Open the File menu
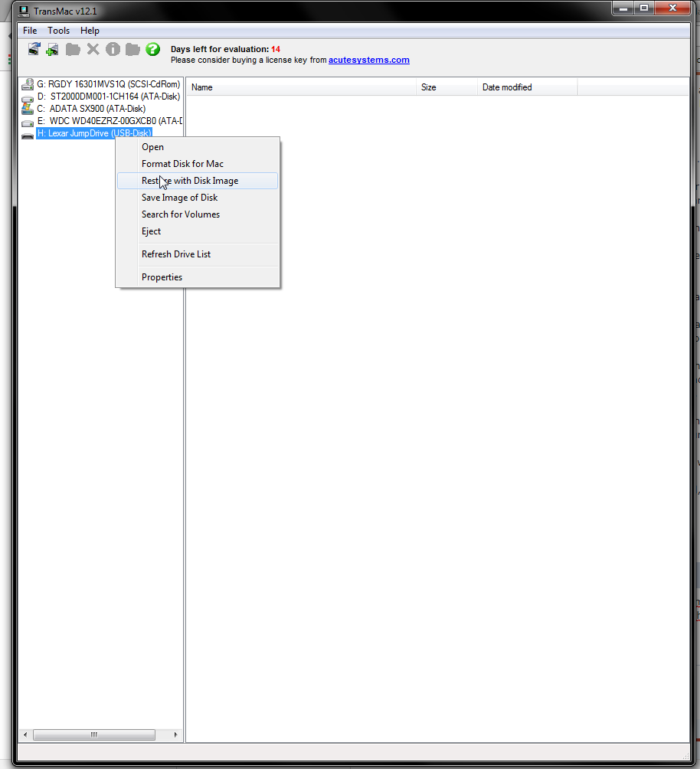This screenshot has width=700, height=769. tap(30, 31)
